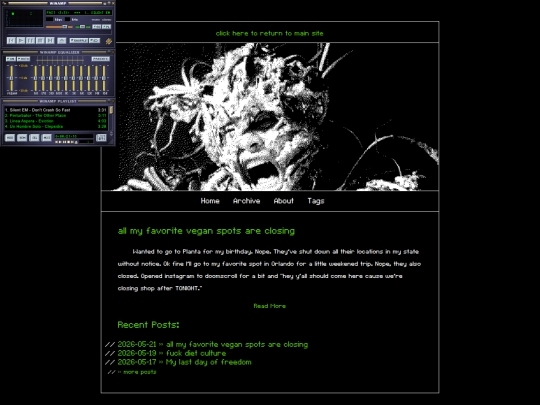Open the screaming face banner image
This screenshot has width=540, height=405.
point(270,117)
